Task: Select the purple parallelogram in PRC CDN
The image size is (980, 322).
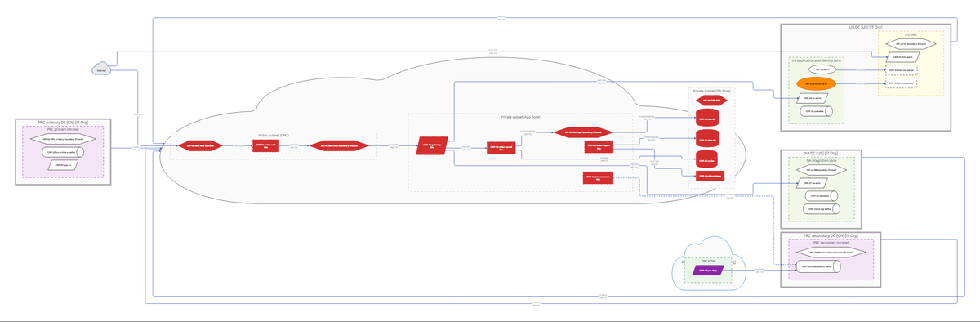Action: [707, 271]
